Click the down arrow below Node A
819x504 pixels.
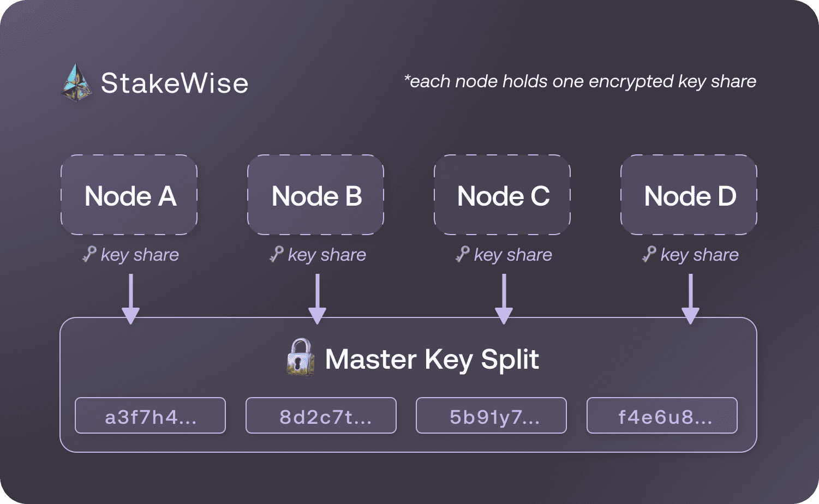(131, 298)
